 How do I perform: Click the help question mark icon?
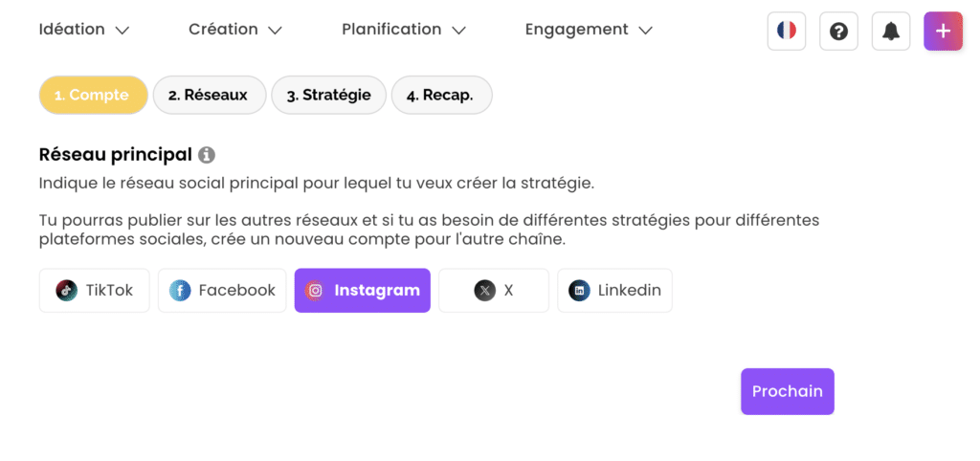(x=838, y=31)
